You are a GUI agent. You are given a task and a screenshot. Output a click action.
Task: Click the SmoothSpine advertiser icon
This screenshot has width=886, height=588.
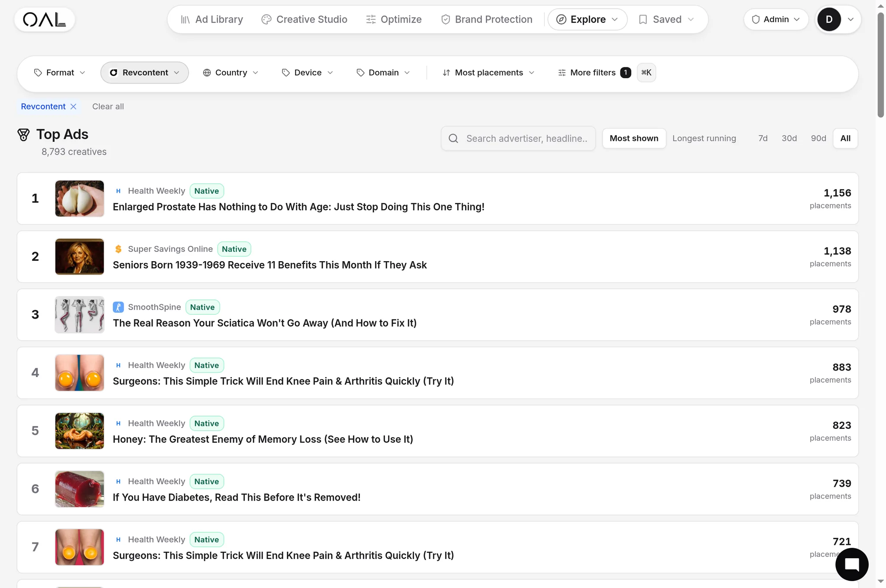coord(118,307)
